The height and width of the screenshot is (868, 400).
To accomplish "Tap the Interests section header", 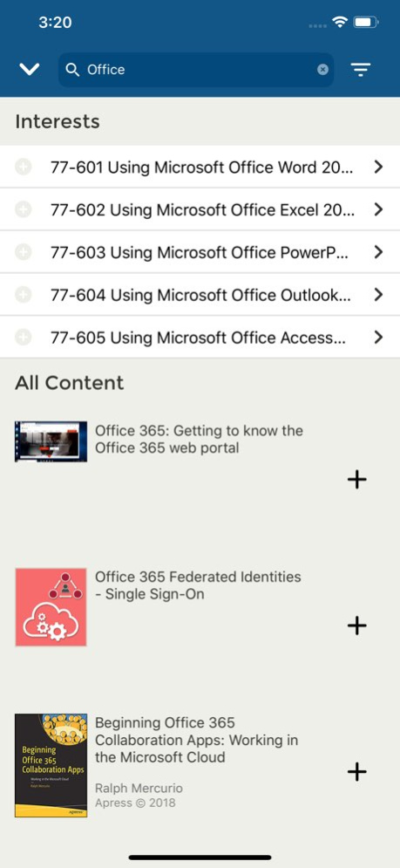I will (x=58, y=122).
